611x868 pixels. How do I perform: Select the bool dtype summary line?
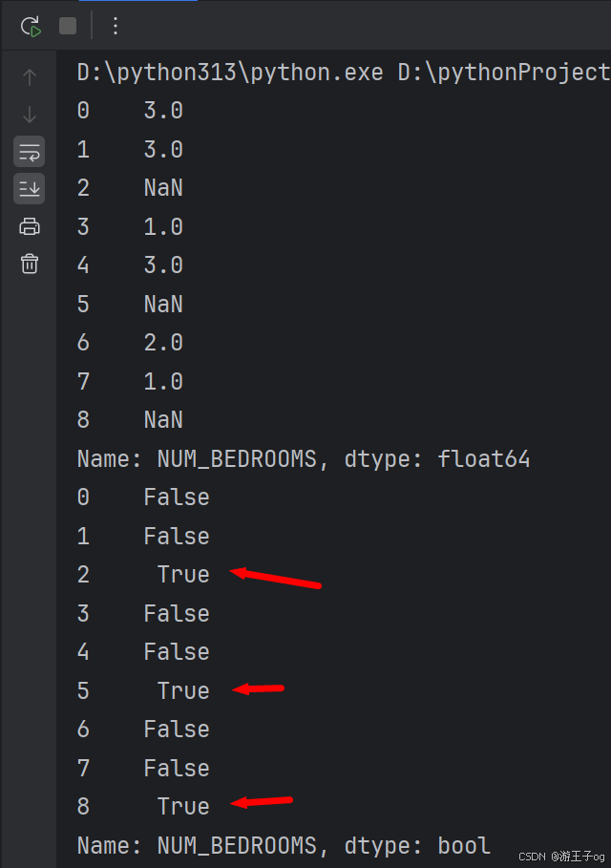284,846
